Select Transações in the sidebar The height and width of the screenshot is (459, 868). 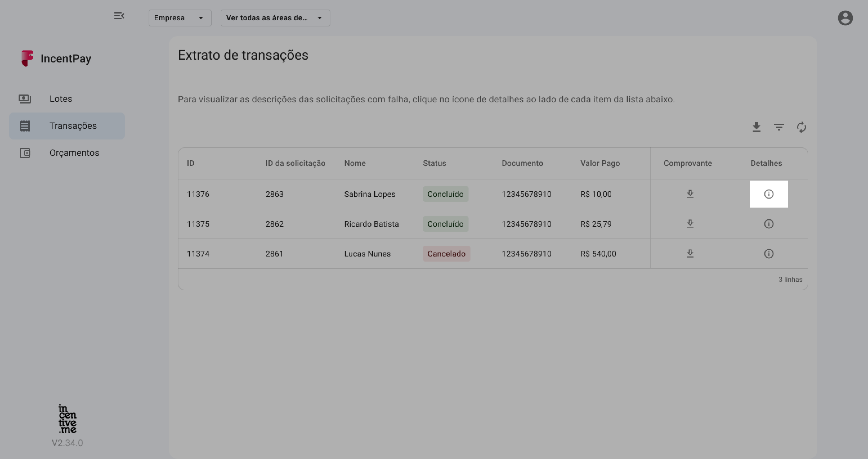pyautogui.click(x=67, y=126)
